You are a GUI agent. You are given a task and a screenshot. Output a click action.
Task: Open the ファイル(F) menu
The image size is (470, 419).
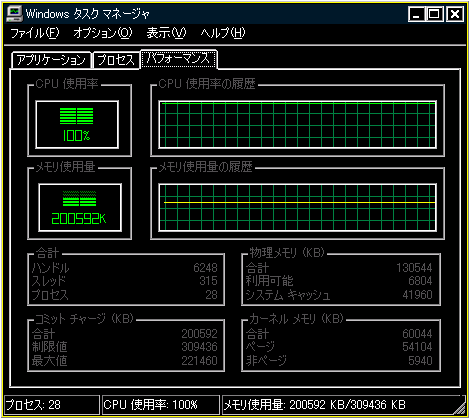point(35,33)
